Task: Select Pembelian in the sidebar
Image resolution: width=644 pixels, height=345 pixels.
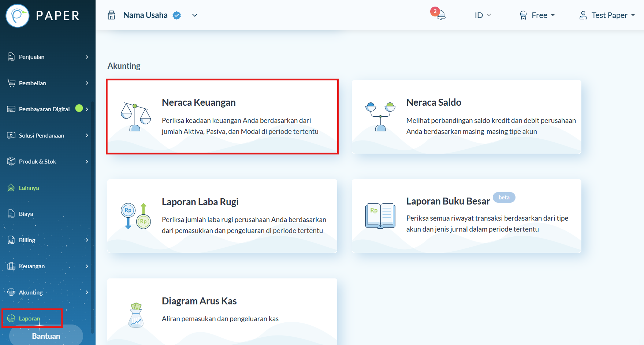Action: pos(33,83)
